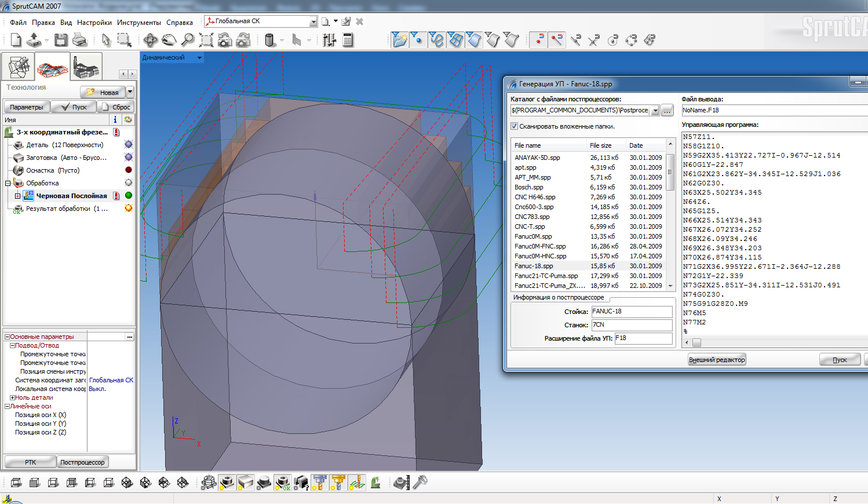Toggle the orange milling tool visibility icon
This screenshot has height=504, width=868.
point(338,482)
